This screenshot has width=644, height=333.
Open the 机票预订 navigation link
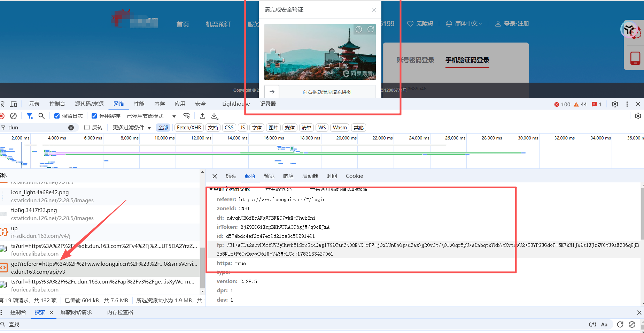[x=218, y=24]
